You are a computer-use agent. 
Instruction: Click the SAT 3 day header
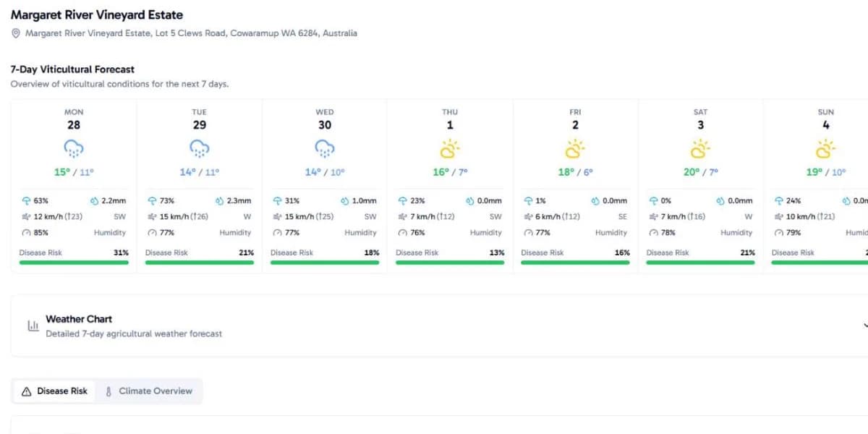700,119
